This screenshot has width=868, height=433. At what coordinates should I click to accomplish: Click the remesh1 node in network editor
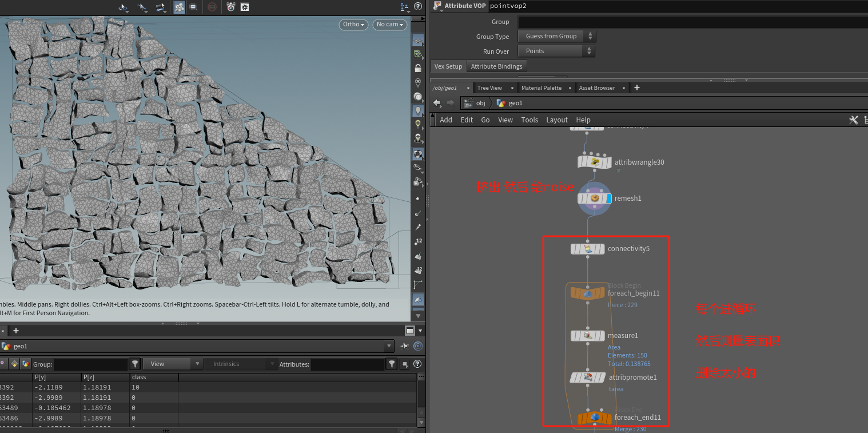[x=595, y=198]
